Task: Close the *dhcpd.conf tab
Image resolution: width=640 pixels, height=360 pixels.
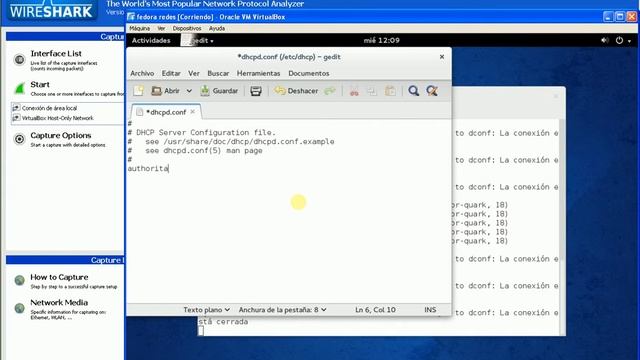Action: [x=193, y=111]
